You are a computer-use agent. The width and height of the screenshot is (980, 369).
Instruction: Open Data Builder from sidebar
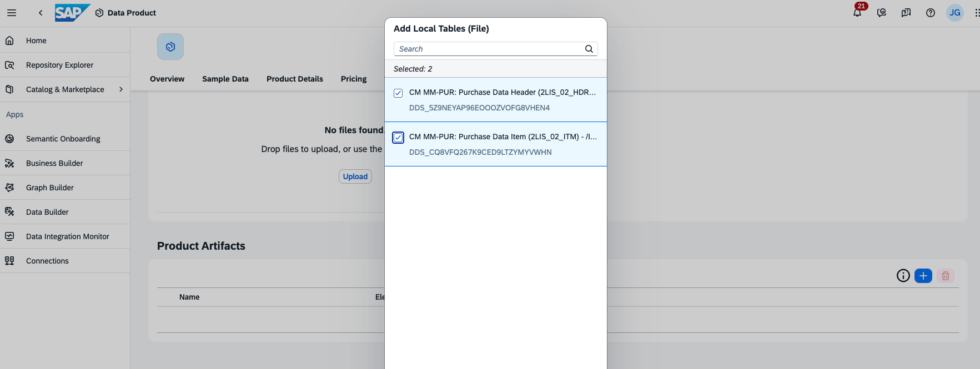tap(47, 212)
